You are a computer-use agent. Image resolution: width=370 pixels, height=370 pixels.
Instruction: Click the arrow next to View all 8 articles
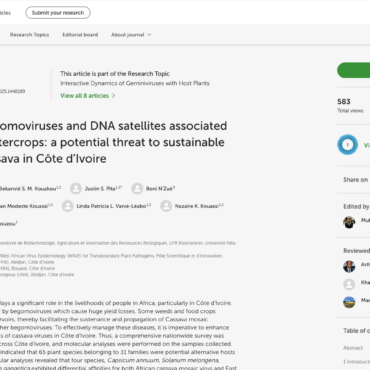pyautogui.click(x=113, y=96)
